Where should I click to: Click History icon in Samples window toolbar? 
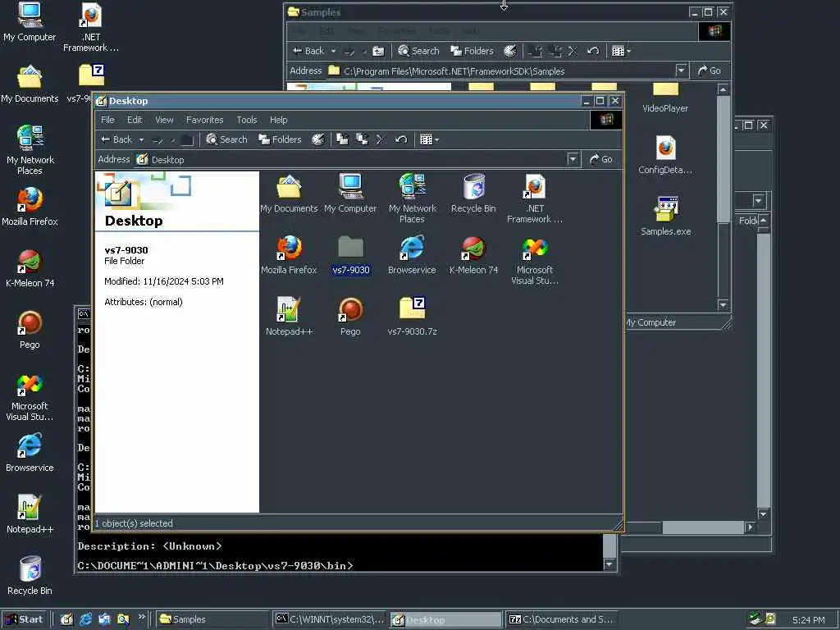[509, 51]
